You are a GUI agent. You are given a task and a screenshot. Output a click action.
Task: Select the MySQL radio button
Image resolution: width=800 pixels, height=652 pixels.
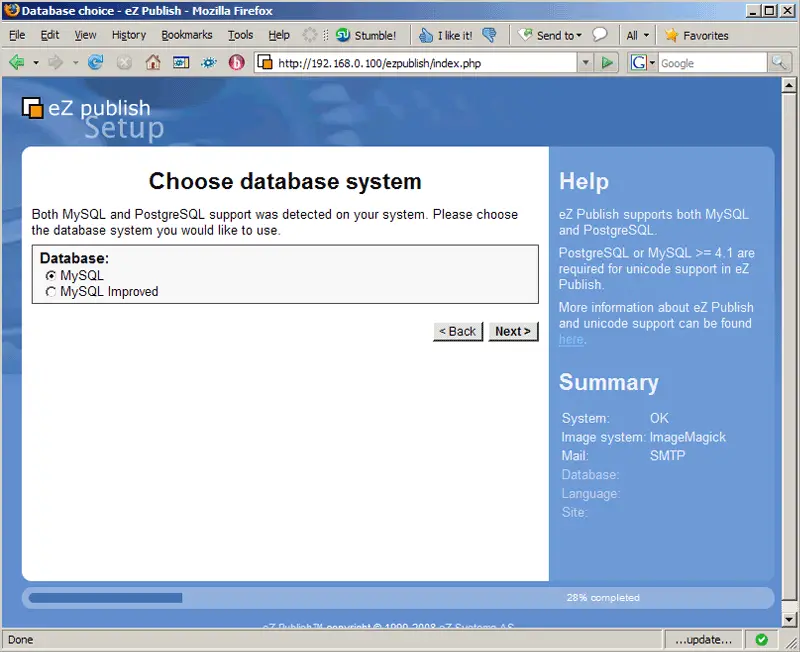pos(51,275)
